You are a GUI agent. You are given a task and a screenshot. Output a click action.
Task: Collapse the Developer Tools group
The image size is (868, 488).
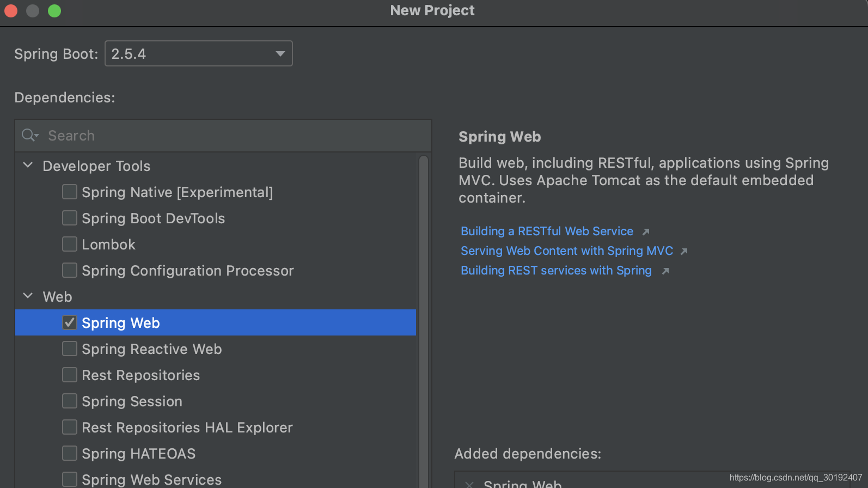pos(28,165)
